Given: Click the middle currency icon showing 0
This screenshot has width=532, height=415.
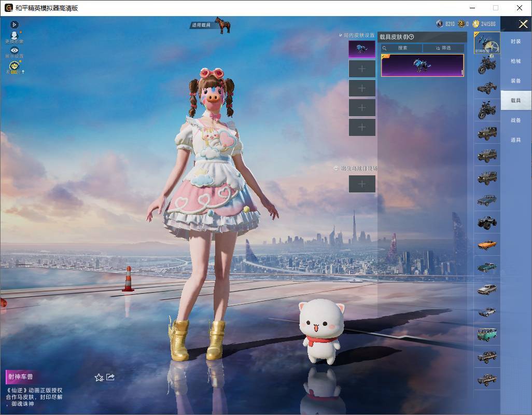Looking at the screenshot, I should point(461,24).
